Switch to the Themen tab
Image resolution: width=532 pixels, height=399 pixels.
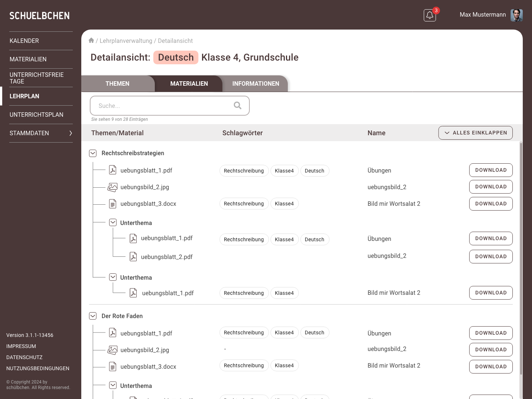pyautogui.click(x=117, y=84)
